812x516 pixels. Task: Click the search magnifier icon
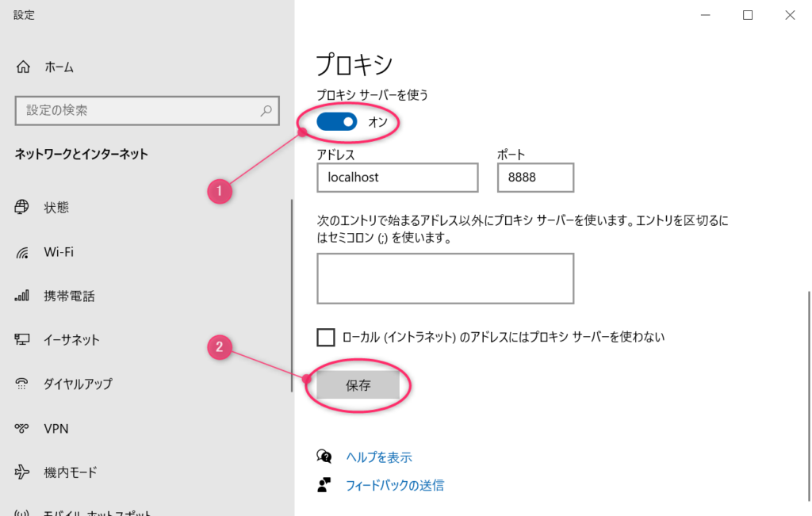click(x=266, y=110)
